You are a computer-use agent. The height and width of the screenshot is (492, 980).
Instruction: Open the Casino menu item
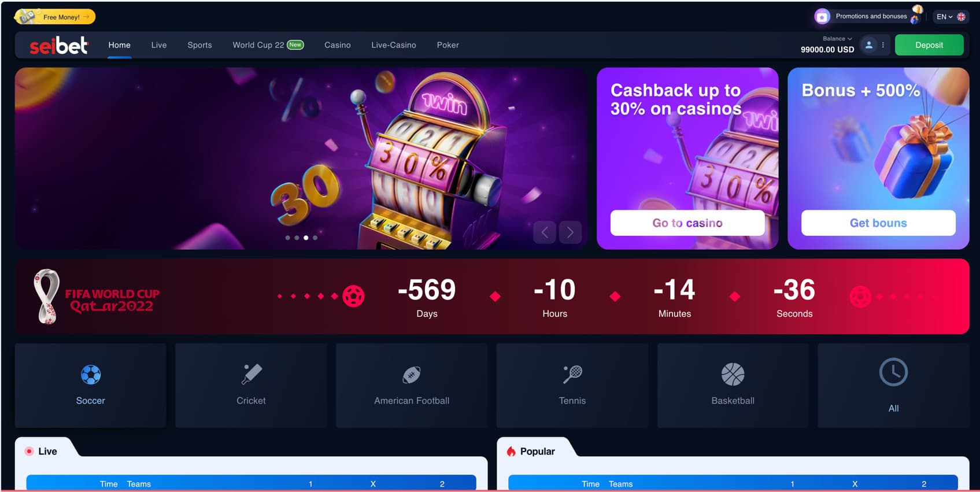[338, 45]
